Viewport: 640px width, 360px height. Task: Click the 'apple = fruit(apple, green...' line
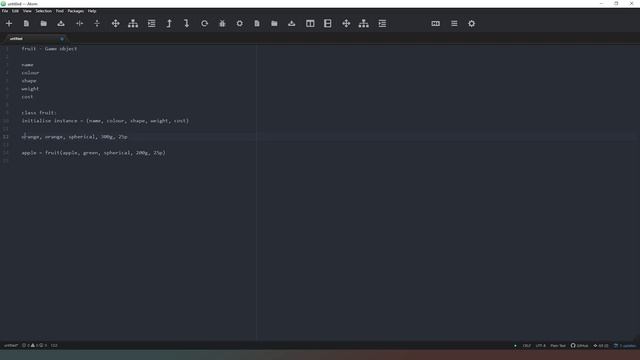coord(93,153)
